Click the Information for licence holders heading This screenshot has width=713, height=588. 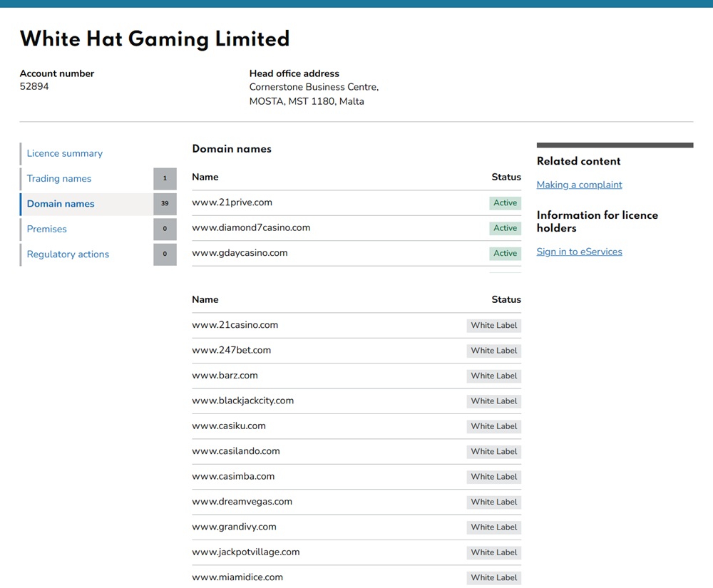pyautogui.click(x=597, y=222)
